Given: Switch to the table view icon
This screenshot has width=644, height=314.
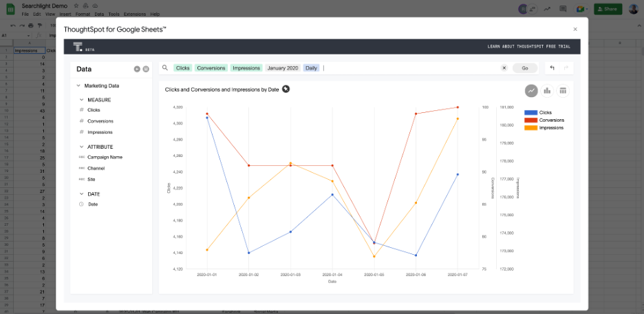Looking at the screenshot, I should pos(563,91).
